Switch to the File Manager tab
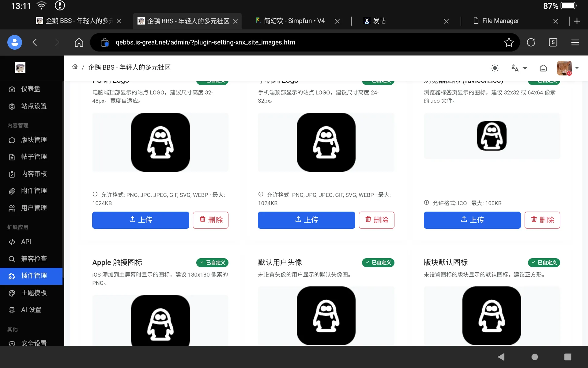This screenshot has height=368, width=588. (500, 21)
